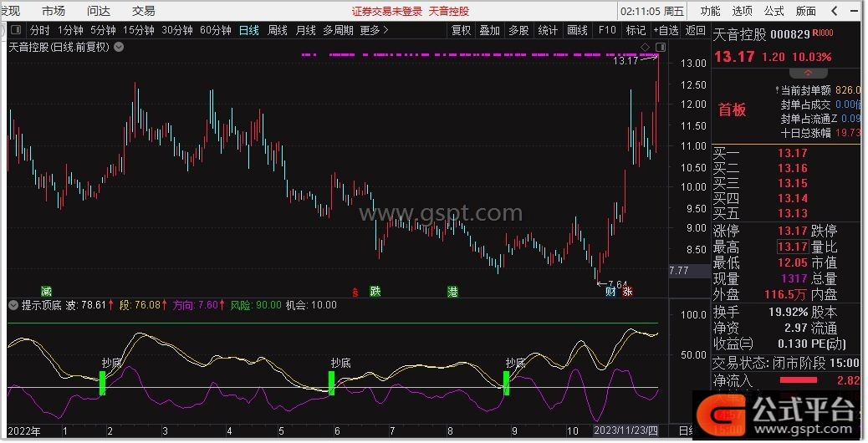The height and width of the screenshot is (443, 868).
Task: Click the back arrow at top right
Action: [x=835, y=11]
